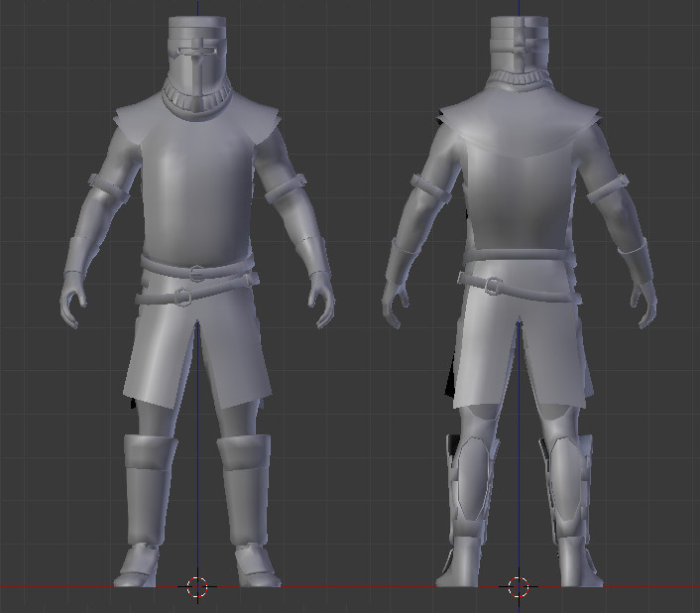Select the front-view knight's screen-left hand

pyautogui.click(x=73, y=300)
